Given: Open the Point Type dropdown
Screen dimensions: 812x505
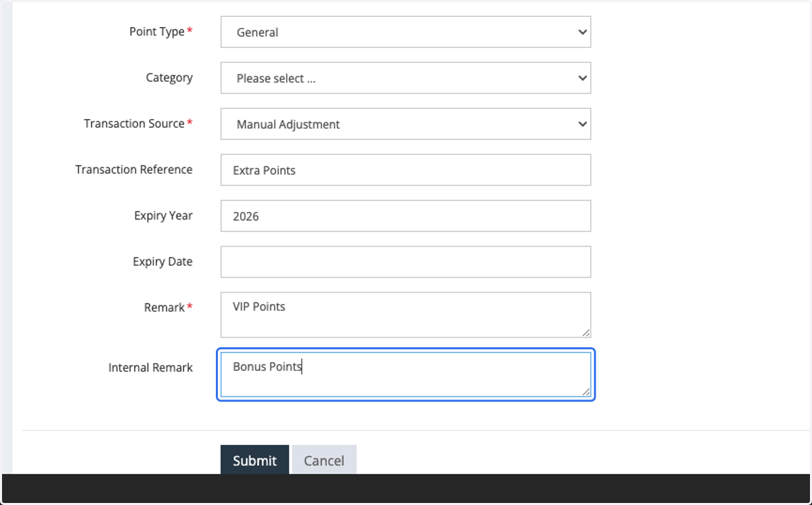Looking at the screenshot, I should (405, 32).
